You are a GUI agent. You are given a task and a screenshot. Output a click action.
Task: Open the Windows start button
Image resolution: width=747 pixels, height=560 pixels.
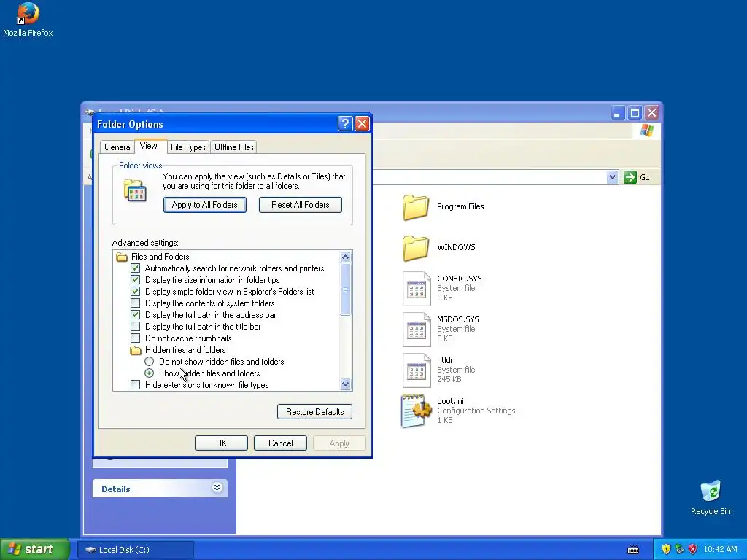(x=34, y=549)
